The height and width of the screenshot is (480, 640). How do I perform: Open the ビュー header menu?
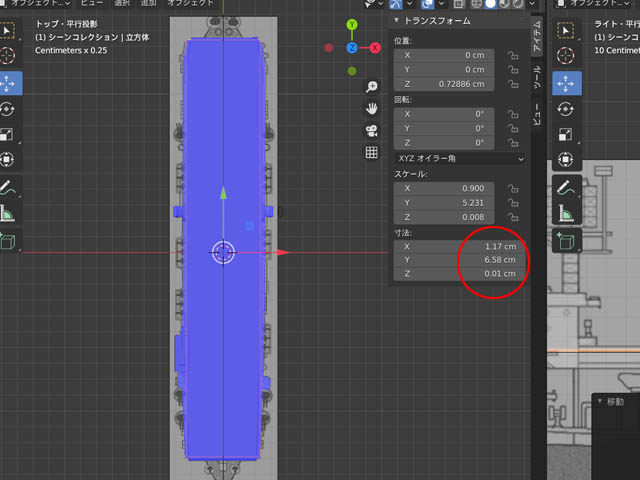tap(92, 3)
